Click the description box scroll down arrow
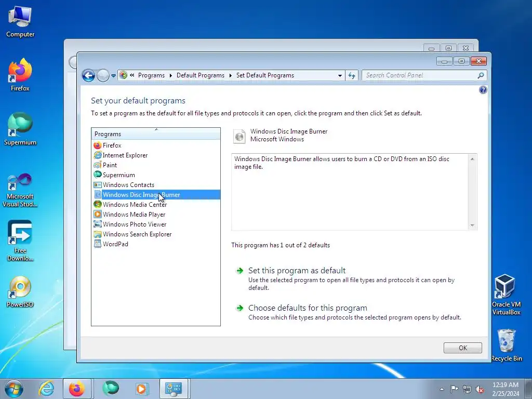 (x=472, y=225)
